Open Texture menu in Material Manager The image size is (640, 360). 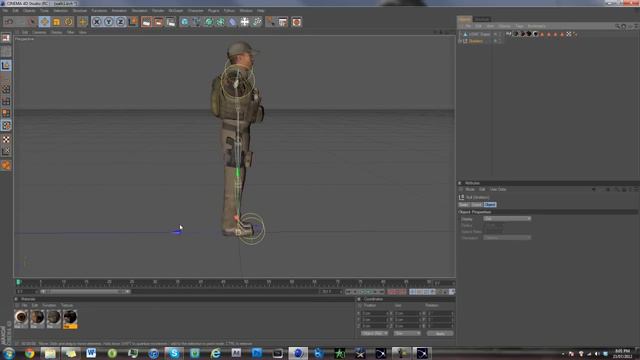[x=67, y=305]
